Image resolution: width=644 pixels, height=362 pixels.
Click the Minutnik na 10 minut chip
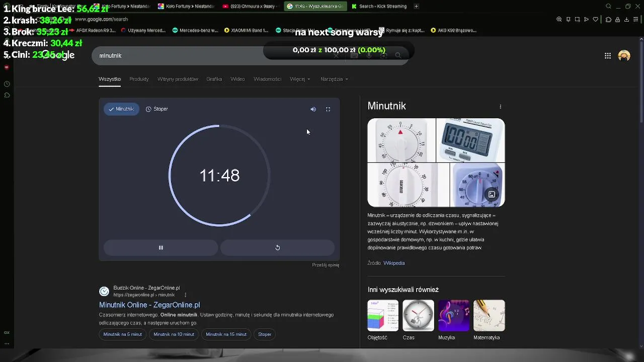click(x=174, y=334)
